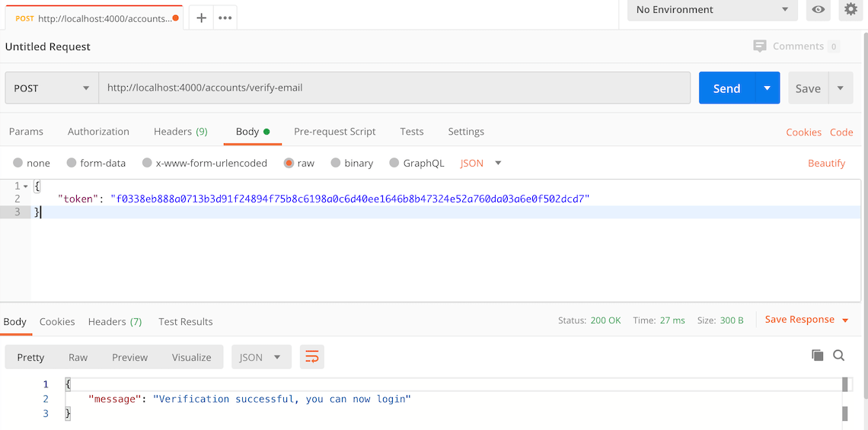Image resolution: width=868 pixels, height=430 pixels.
Task: Search the response with magnifier icon
Action: [838, 355]
